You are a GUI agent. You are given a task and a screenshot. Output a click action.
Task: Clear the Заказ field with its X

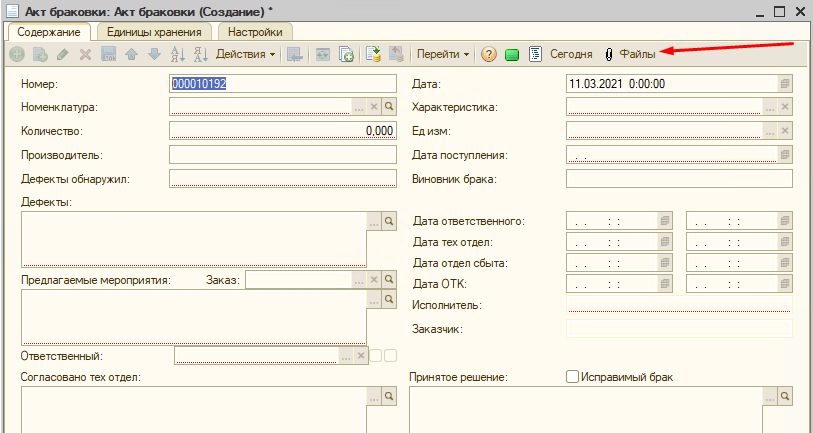[374, 280]
